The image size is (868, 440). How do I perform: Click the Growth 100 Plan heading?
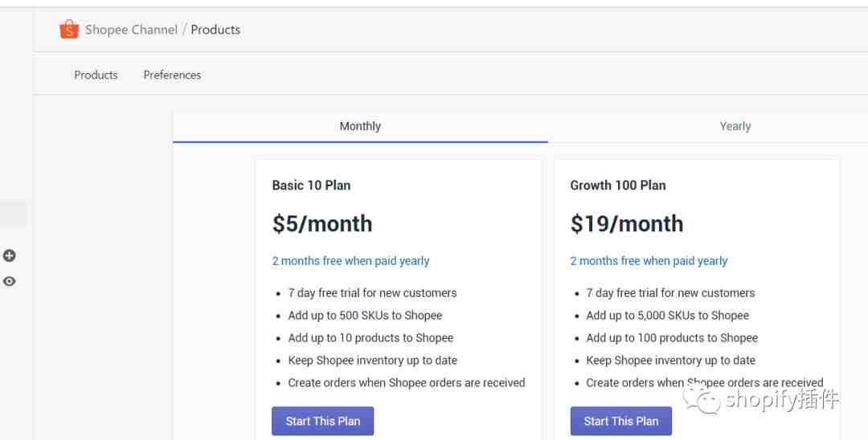click(x=617, y=185)
